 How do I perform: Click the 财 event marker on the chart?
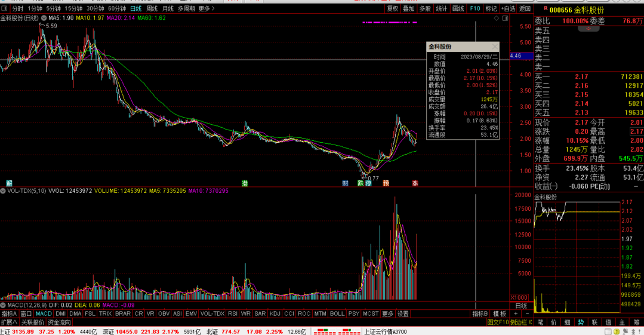click(345, 183)
